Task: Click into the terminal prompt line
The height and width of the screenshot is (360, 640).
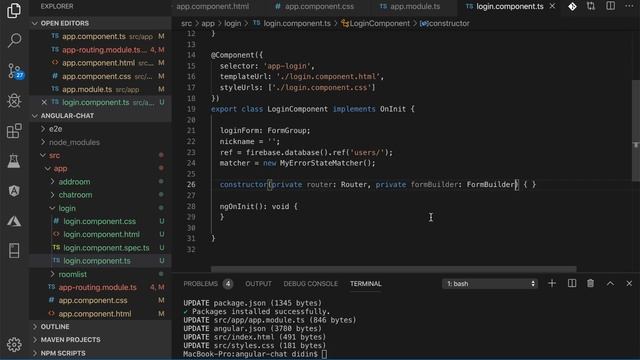Action: 255,354
